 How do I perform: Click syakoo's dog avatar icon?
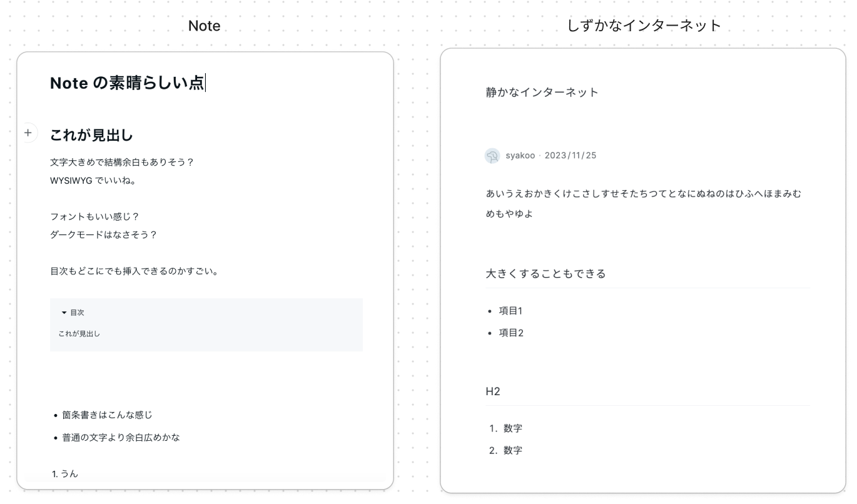point(492,156)
